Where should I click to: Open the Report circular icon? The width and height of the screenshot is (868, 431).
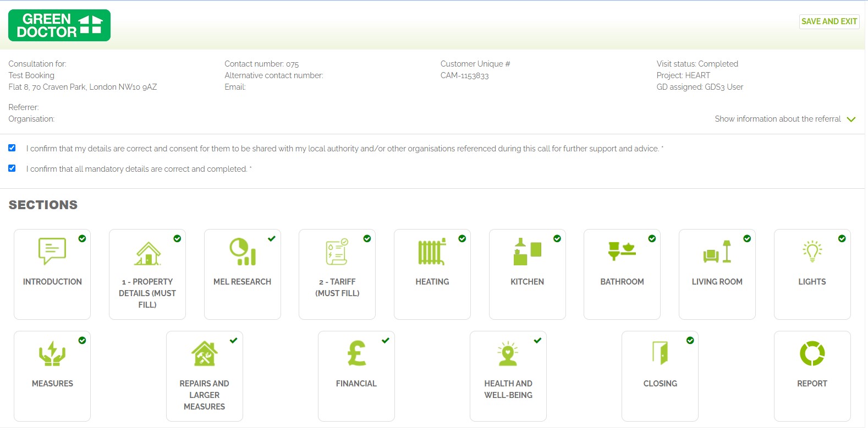[812, 353]
